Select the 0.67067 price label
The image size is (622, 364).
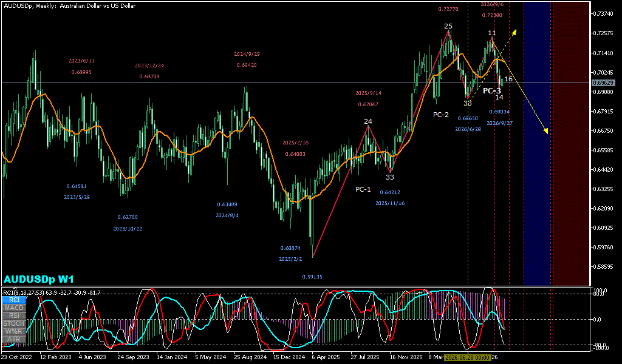368,104
